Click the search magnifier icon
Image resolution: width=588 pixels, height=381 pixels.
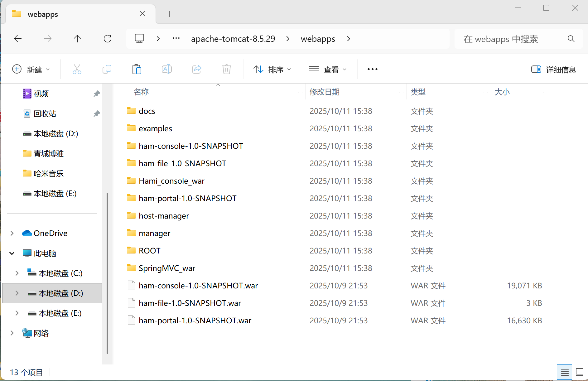coord(571,39)
